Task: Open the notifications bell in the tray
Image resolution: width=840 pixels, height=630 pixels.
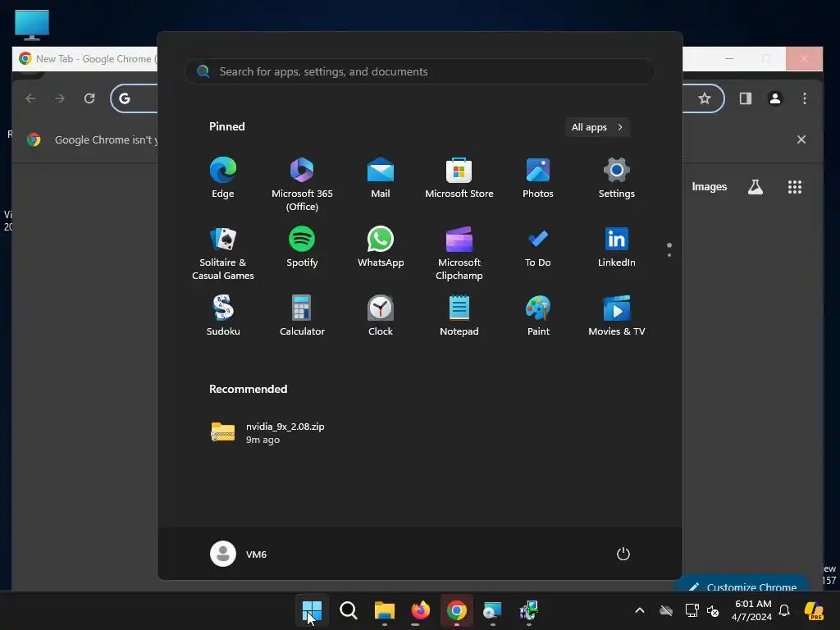Action: click(784, 610)
